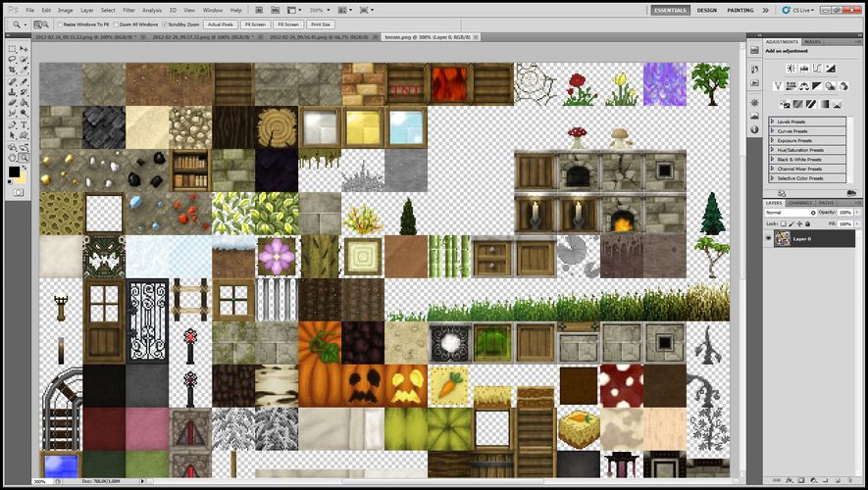Swap foreground and background colors
This screenshot has height=490, width=868.
tap(25, 168)
